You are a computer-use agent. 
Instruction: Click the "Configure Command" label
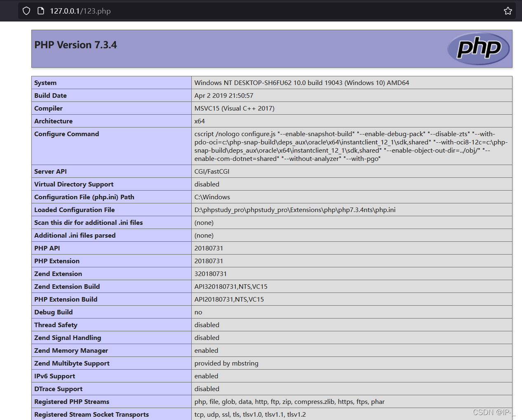click(66, 134)
